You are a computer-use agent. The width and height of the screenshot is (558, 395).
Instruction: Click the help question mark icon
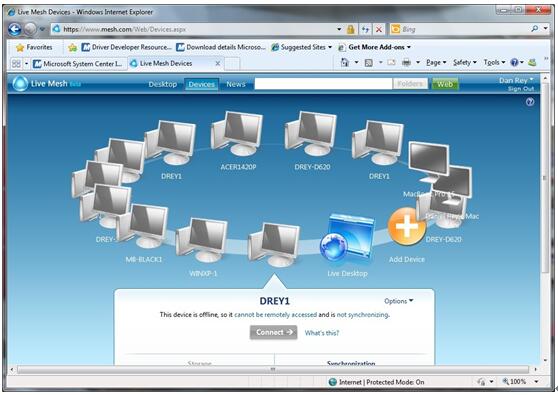pyautogui.click(x=530, y=102)
